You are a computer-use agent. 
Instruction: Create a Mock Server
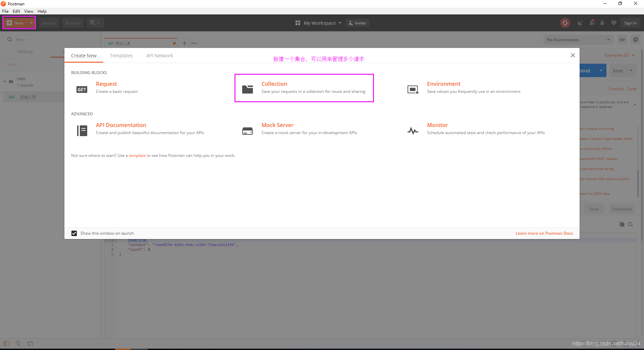277,125
